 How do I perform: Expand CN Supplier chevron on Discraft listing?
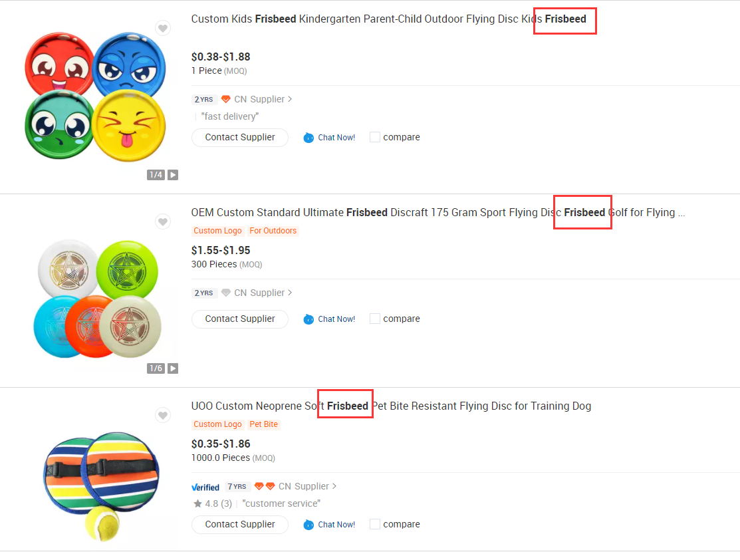[x=290, y=293]
